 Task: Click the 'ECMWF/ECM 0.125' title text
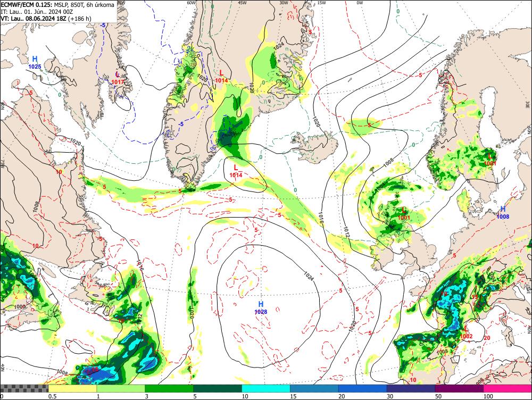(x=27, y=5)
